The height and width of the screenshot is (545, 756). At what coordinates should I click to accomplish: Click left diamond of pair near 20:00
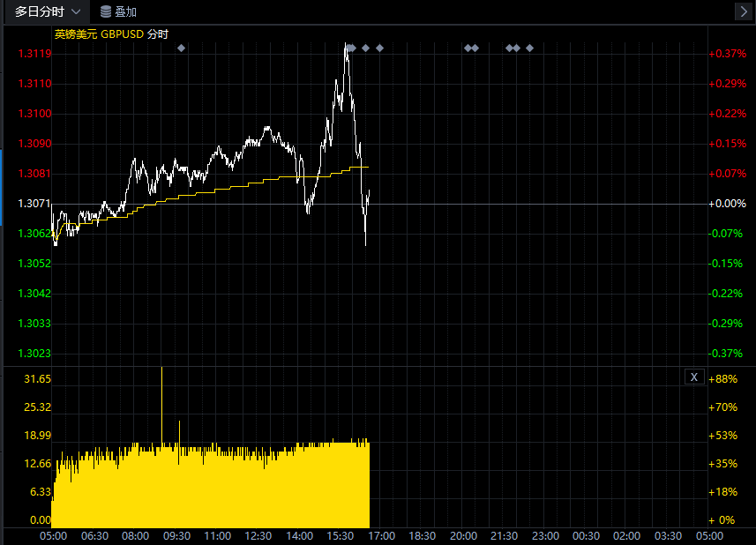[x=468, y=48]
